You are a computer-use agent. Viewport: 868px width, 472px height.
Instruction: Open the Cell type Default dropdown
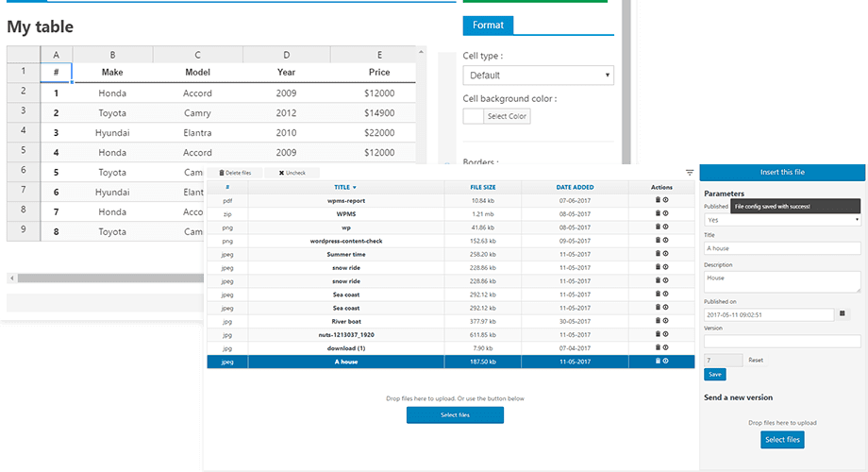click(538, 76)
